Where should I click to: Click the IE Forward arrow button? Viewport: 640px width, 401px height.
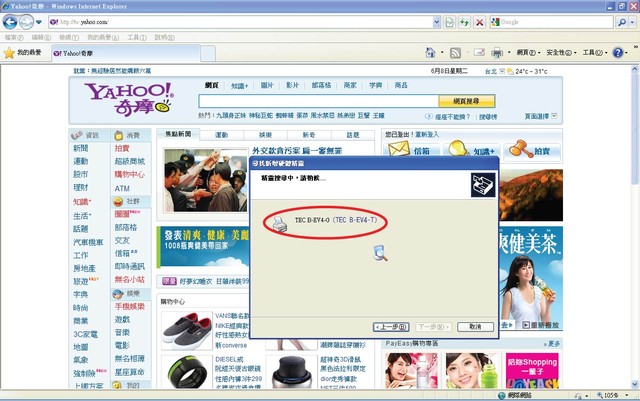pos(26,22)
